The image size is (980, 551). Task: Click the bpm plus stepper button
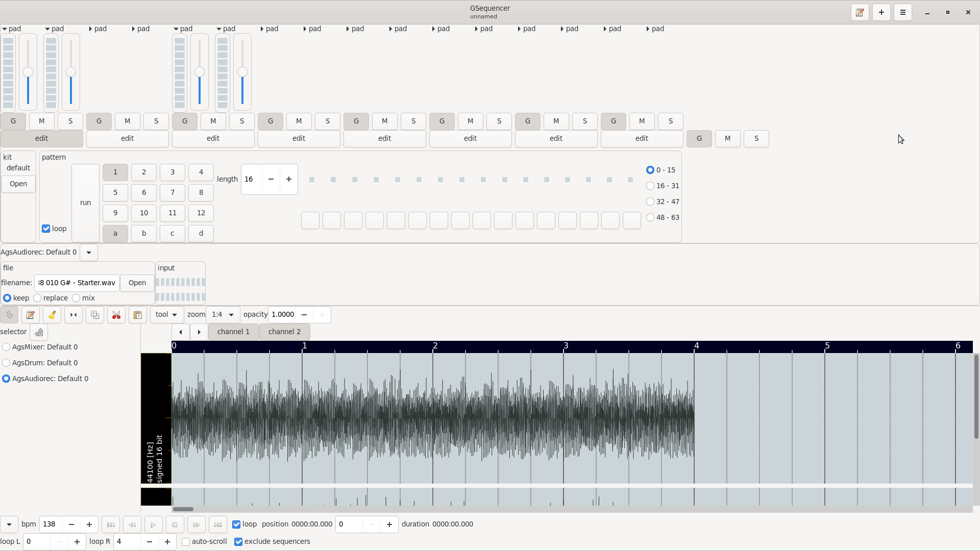click(89, 524)
